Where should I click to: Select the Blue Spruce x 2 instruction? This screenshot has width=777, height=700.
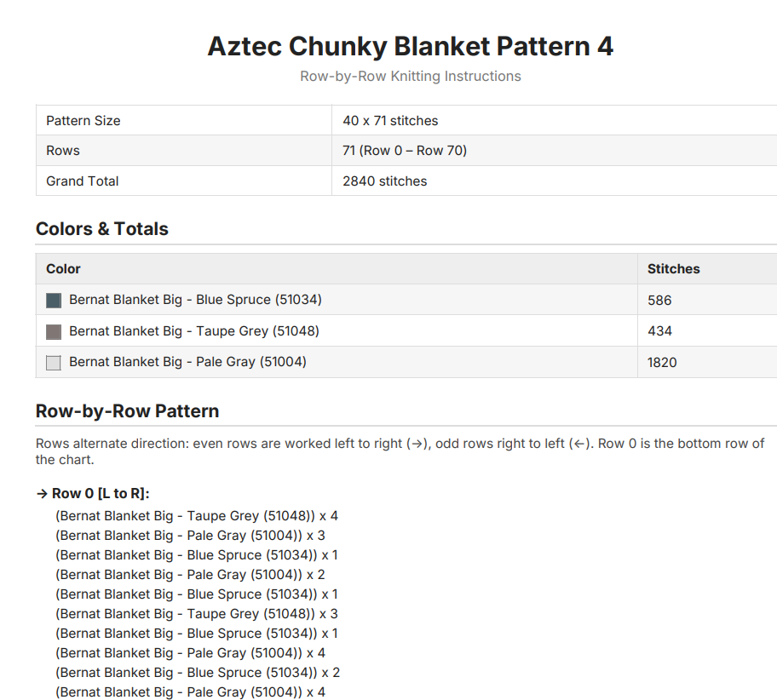[x=198, y=673]
